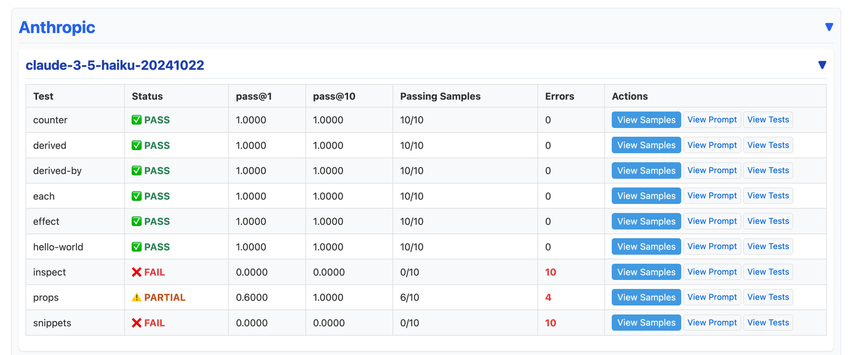Screen dimensions: 868x355
Task: Click the green PASS check icon for derived-by
Action: (137, 171)
